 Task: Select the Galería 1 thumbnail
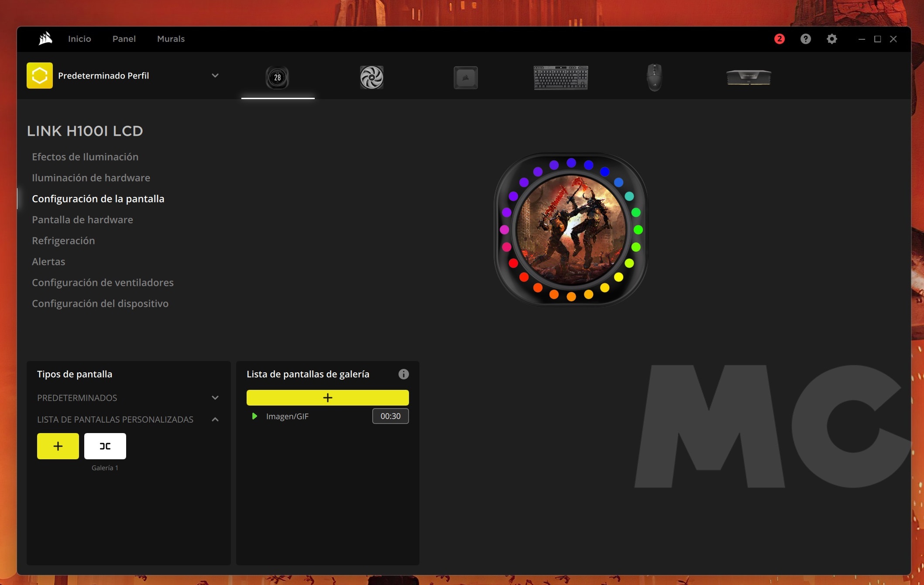105,446
